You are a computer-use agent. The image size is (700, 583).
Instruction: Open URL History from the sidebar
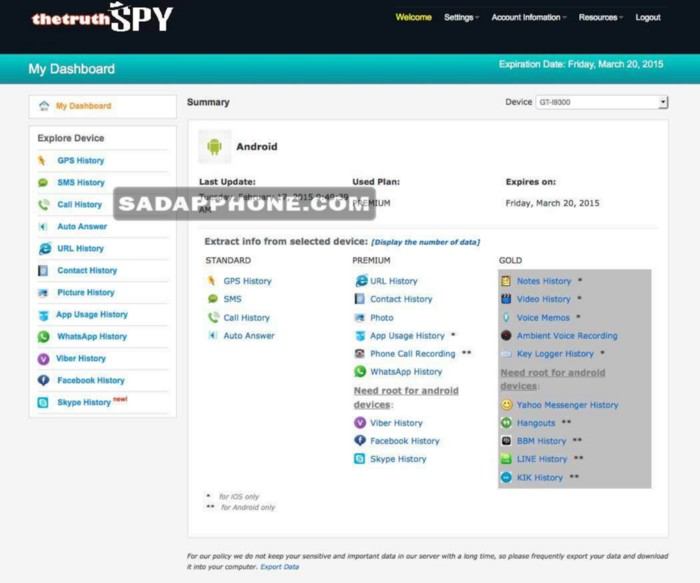80,248
